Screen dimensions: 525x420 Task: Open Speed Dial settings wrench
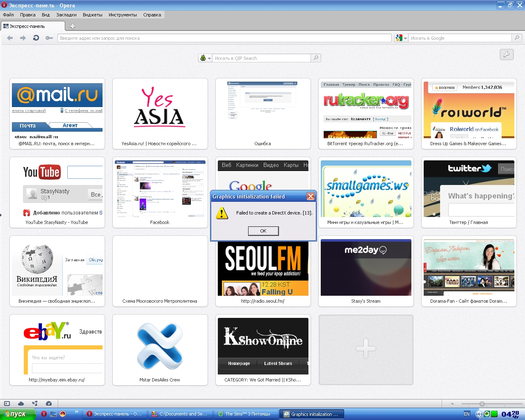click(x=507, y=54)
